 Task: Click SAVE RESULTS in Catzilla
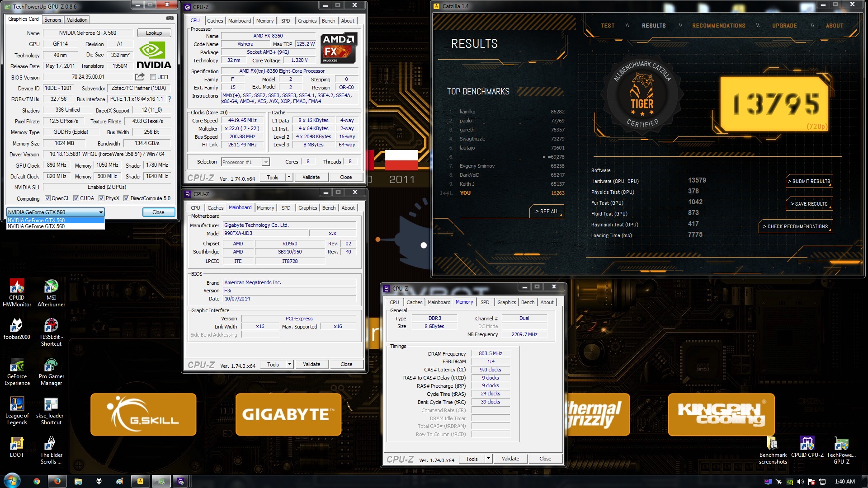(x=809, y=204)
